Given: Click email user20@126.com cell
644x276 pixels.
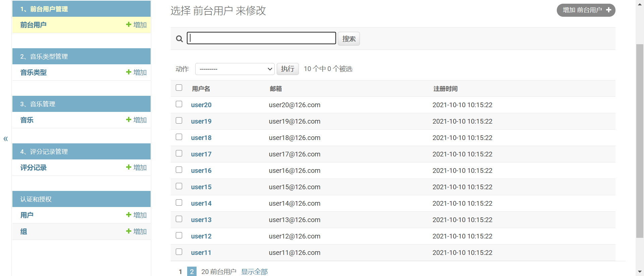Looking at the screenshot, I should click(x=294, y=105).
